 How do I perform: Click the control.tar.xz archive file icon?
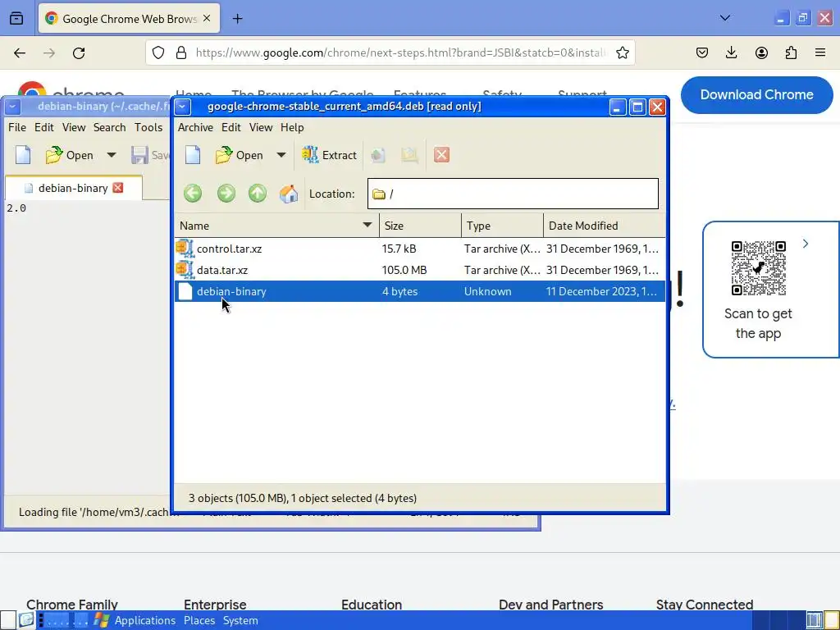[185, 249]
